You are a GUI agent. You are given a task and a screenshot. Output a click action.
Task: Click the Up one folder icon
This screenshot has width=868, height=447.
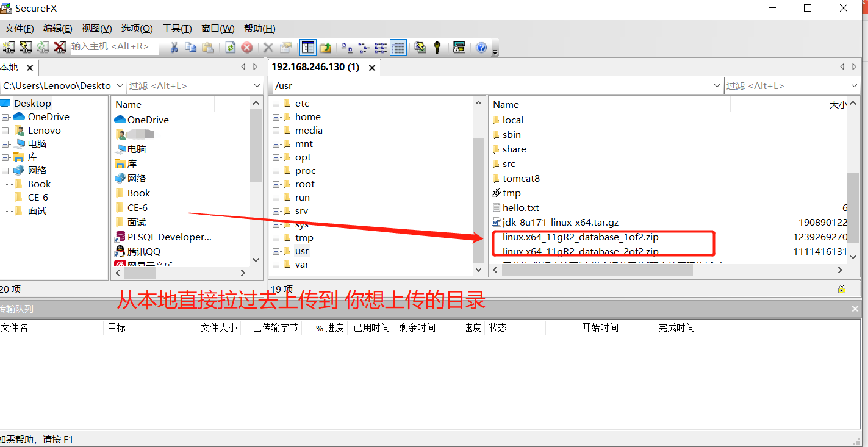[x=326, y=47]
